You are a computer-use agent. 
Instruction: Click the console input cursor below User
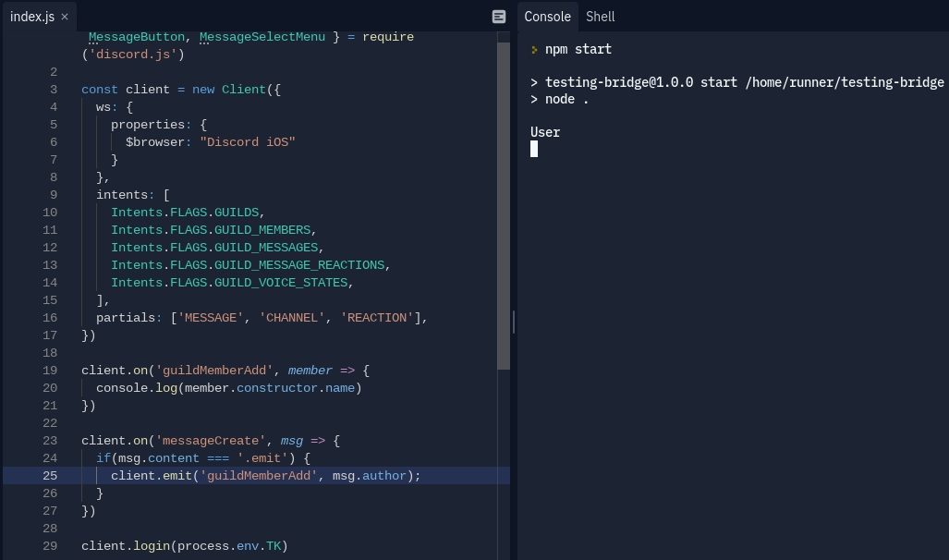point(534,149)
